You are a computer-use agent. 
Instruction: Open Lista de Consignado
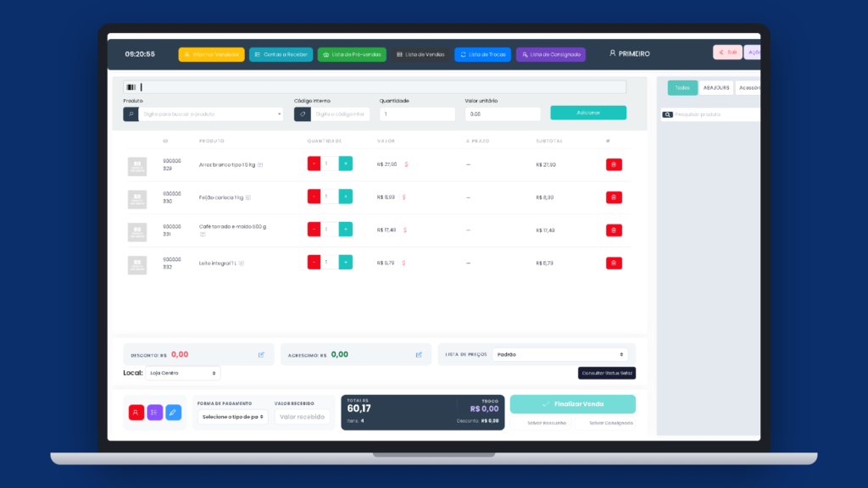coord(551,54)
